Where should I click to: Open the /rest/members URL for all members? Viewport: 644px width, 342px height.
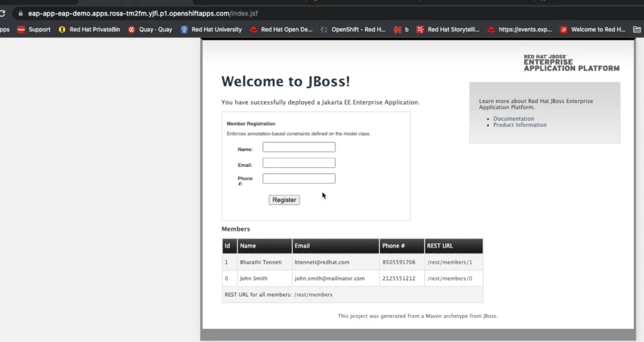point(313,294)
